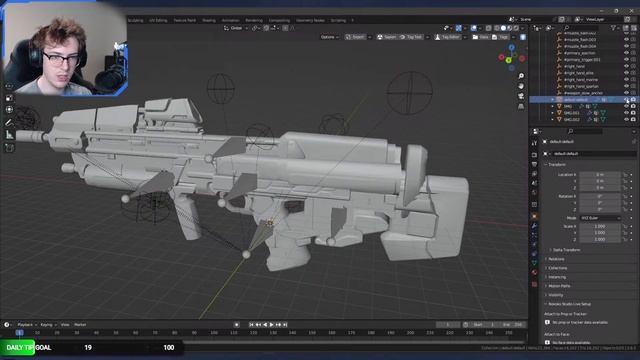Click the Location X value field
The height and width of the screenshot is (360, 640).
click(x=600, y=174)
